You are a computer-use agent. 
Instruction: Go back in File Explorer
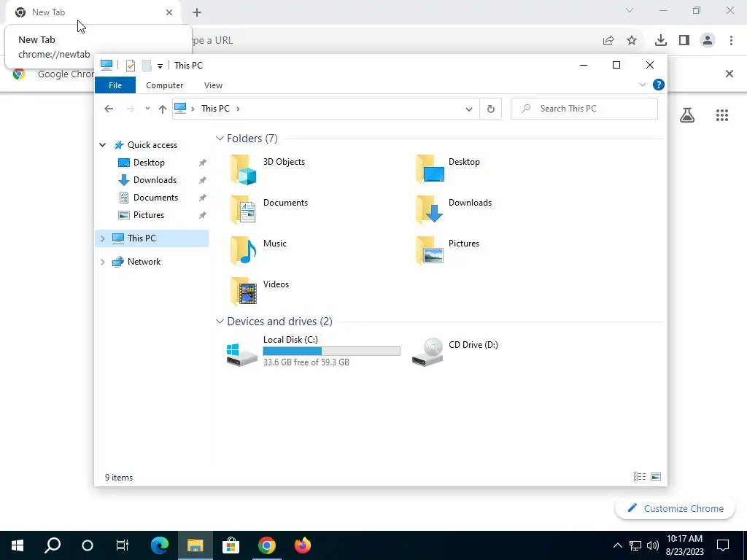[x=109, y=109]
